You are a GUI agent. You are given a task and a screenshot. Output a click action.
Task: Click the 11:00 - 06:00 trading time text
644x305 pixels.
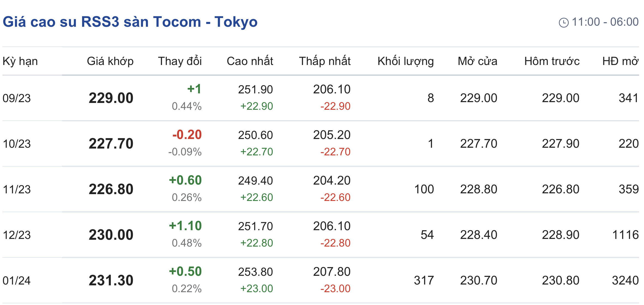pyautogui.click(x=605, y=22)
